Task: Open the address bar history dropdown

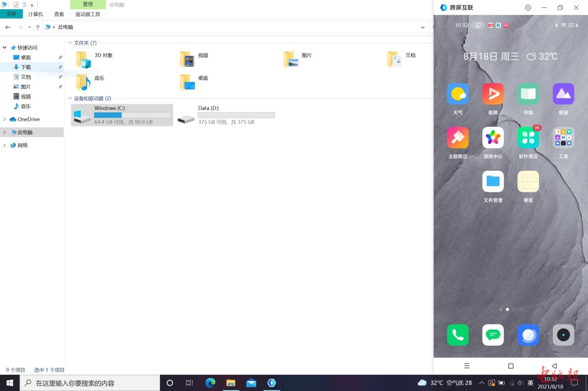Action: click(422, 27)
